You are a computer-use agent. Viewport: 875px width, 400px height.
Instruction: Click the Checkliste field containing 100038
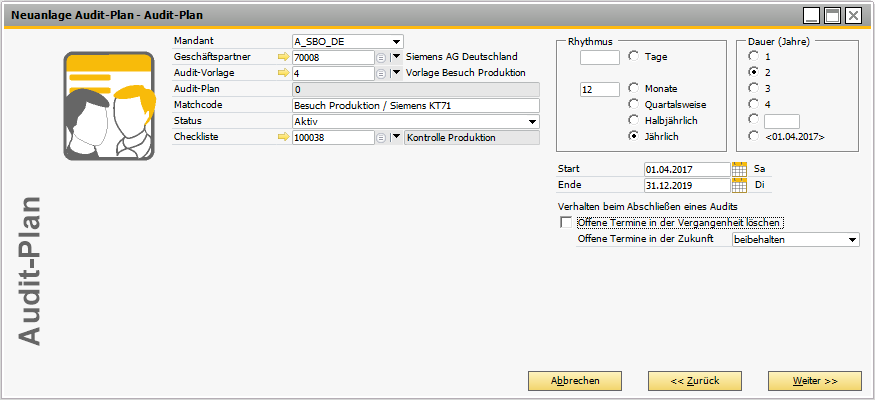point(333,137)
